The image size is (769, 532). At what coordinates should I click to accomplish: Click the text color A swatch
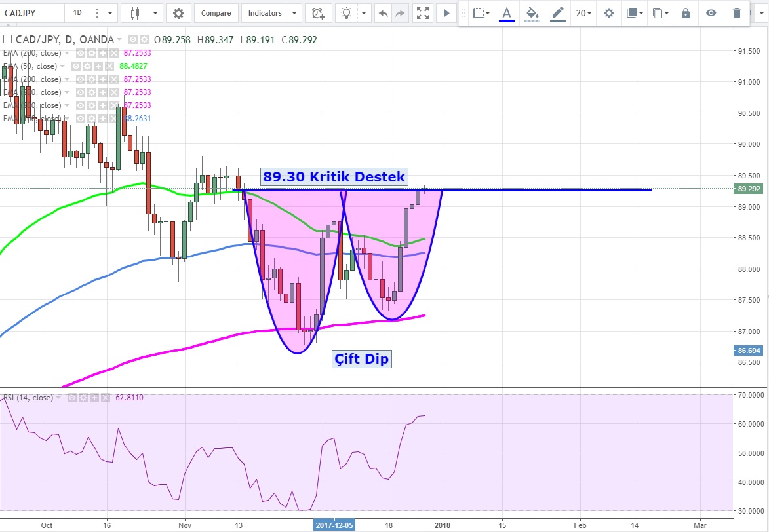pyautogui.click(x=506, y=13)
